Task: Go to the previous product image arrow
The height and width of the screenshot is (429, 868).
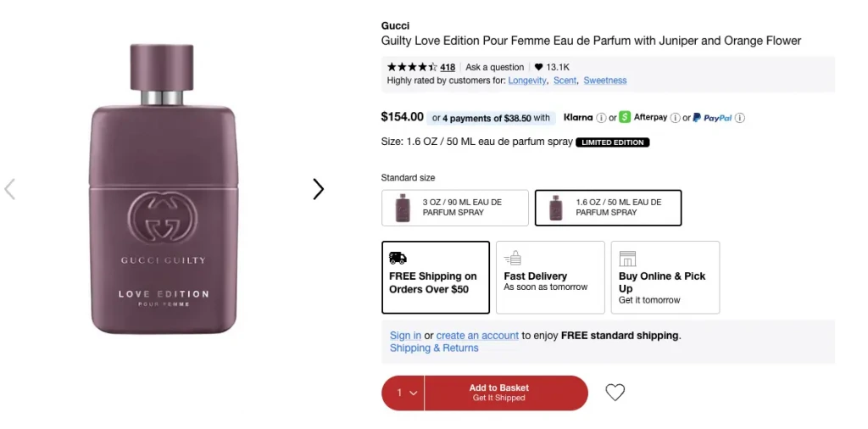Action: point(9,189)
